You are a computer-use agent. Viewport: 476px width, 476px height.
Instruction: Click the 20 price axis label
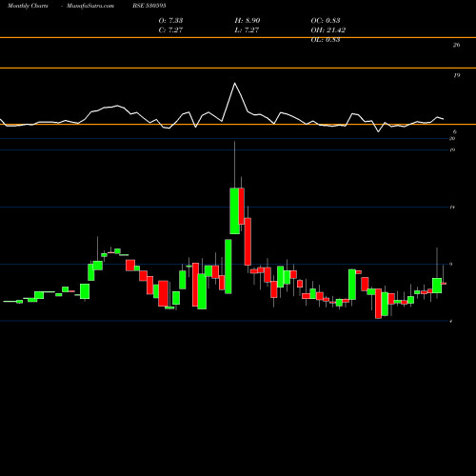pyautogui.click(x=452, y=139)
